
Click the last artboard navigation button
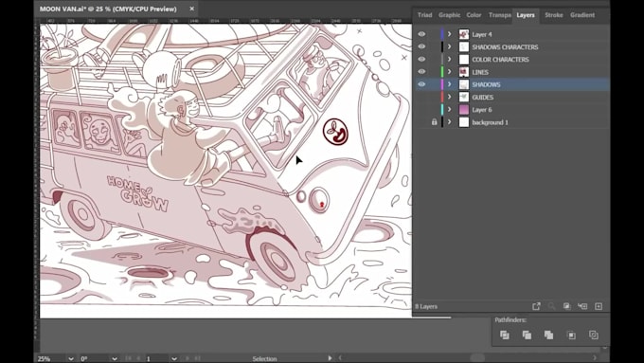tap(198, 358)
